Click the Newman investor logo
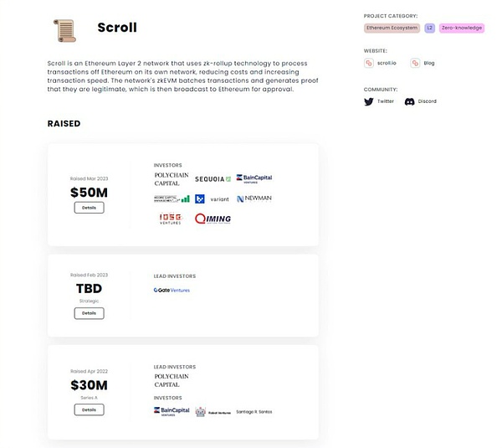The height and width of the screenshot is (448, 502). [x=254, y=198]
